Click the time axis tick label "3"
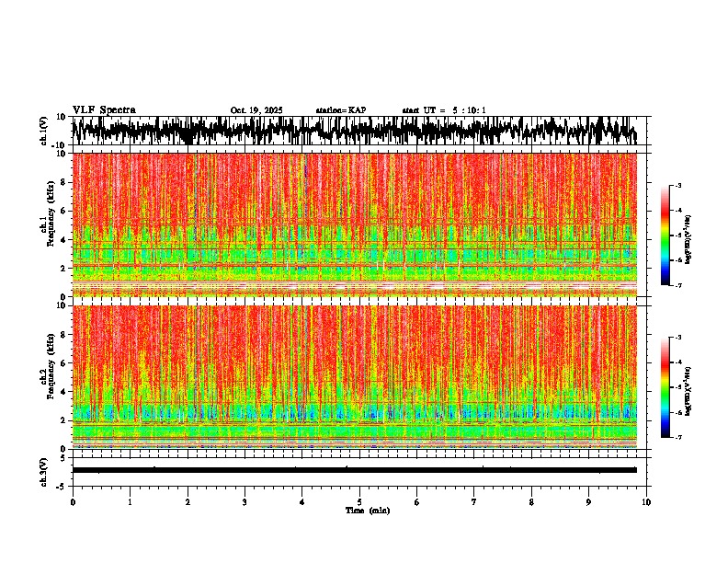This screenshot has width=728, height=563. point(245,502)
